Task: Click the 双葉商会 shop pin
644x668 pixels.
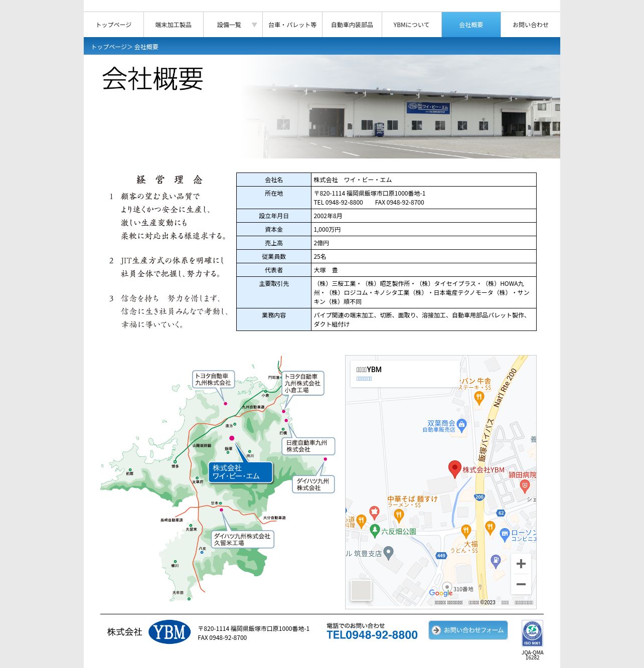Action: tap(461, 425)
